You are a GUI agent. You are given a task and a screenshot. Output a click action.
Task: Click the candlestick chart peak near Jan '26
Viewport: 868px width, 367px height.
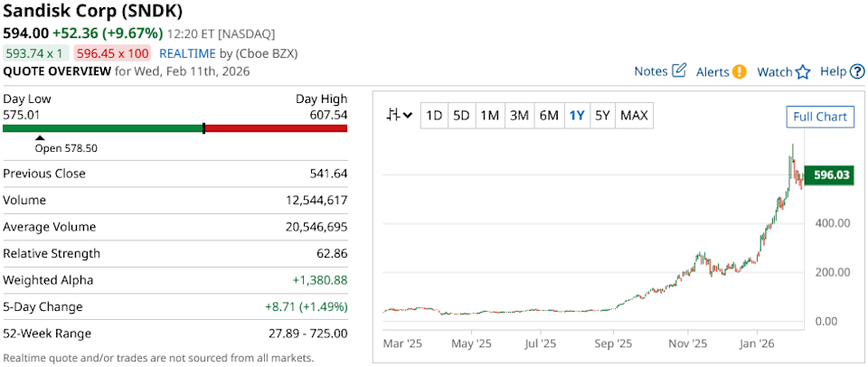point(792,146)
